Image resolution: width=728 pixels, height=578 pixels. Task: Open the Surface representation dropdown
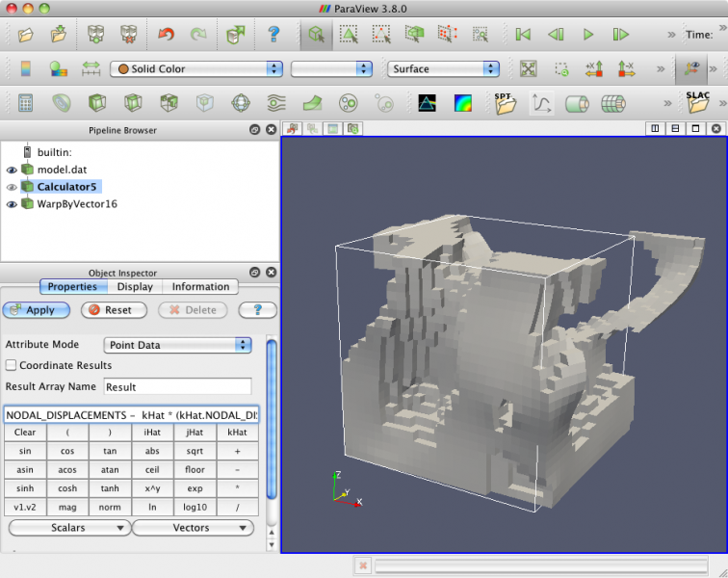point(443,68)
